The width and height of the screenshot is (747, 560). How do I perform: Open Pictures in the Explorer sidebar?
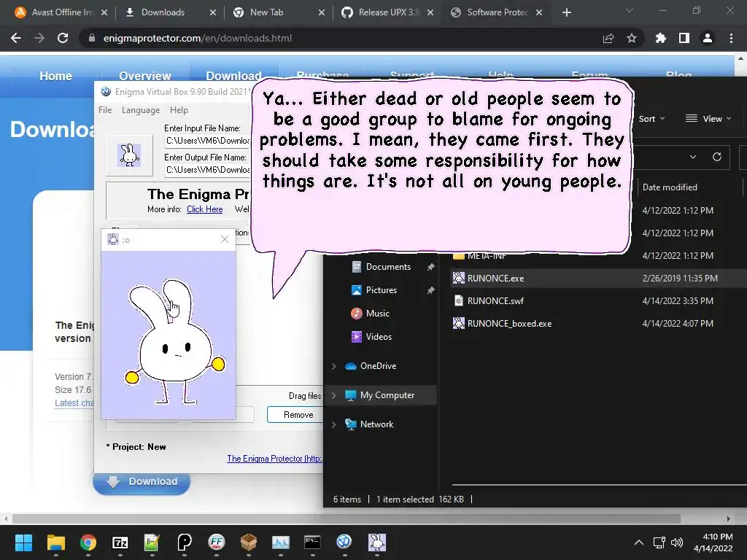(381, 290)
